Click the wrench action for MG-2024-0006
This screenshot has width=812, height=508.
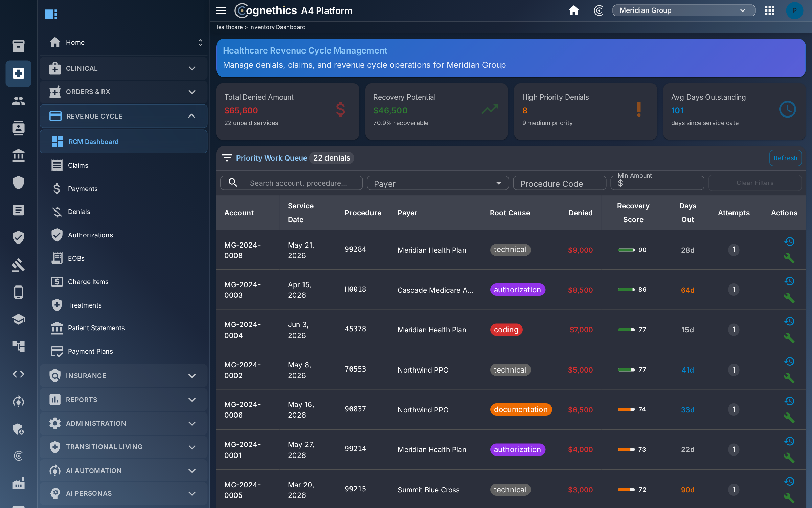click(x=789, y=418)
